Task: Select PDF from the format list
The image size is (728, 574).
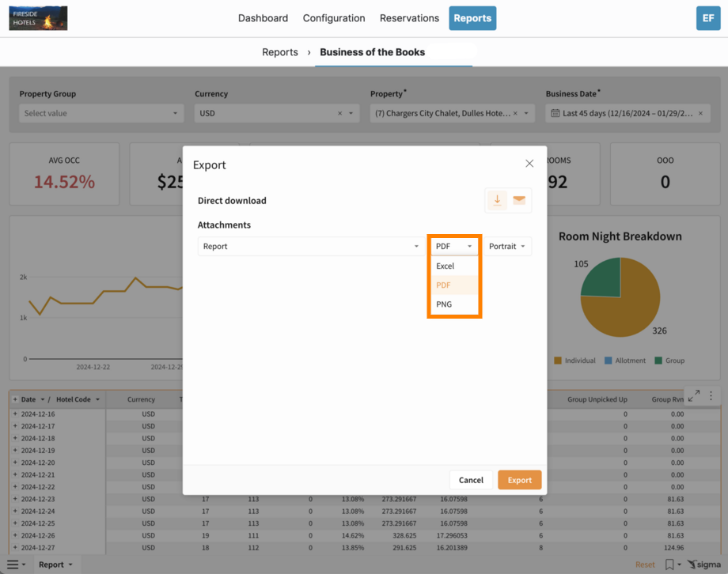Action: click(454, 285)
